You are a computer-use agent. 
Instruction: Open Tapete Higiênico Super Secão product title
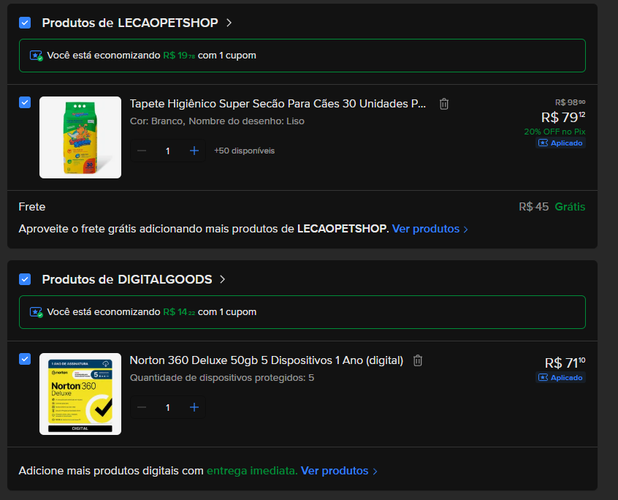pos(278,104)
